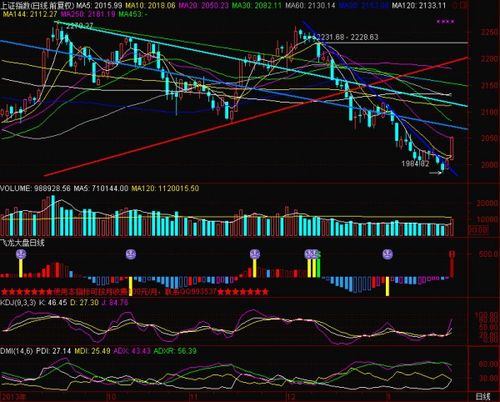Click the second purple face signal icon
Screen dimensions: 500x402
pos(131,254)
